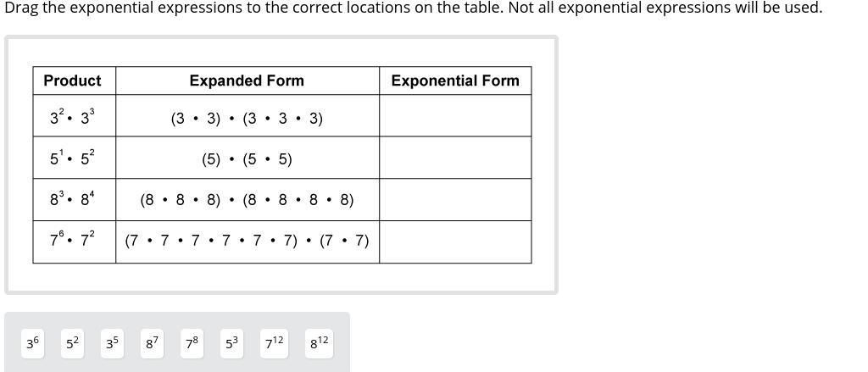Click the 3²·3³ product cell
868x372 pixels.
(75, 116)
